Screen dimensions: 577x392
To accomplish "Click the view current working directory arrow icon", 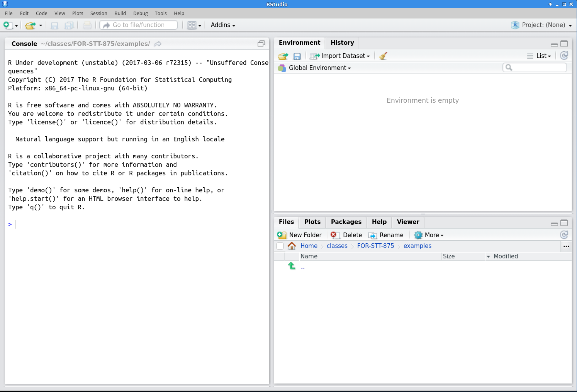I will tap(158, 44).
